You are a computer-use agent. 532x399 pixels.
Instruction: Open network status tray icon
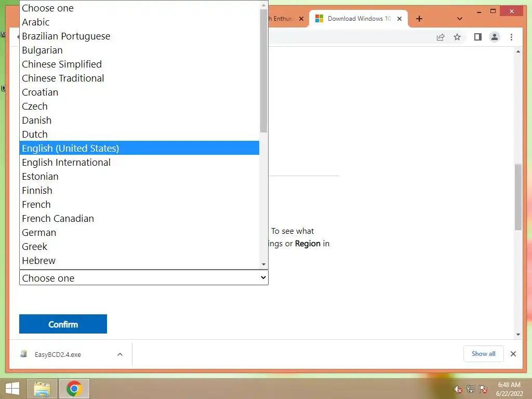471,389
